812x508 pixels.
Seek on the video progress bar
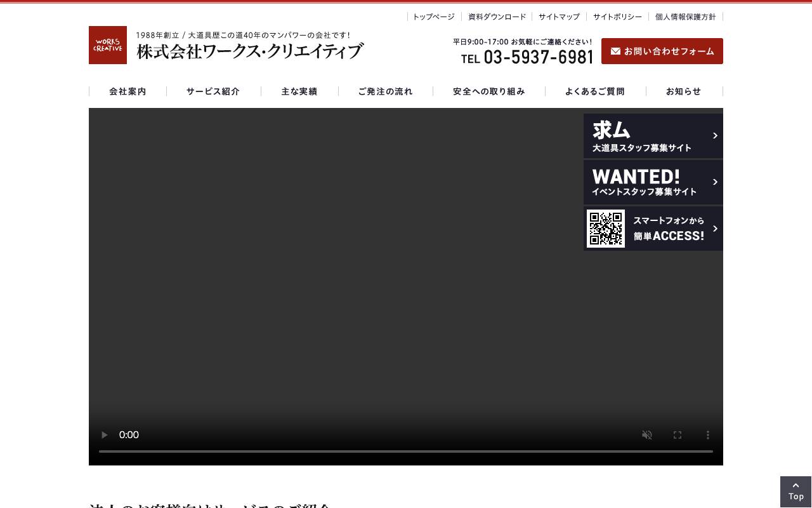tap(406, 451)
